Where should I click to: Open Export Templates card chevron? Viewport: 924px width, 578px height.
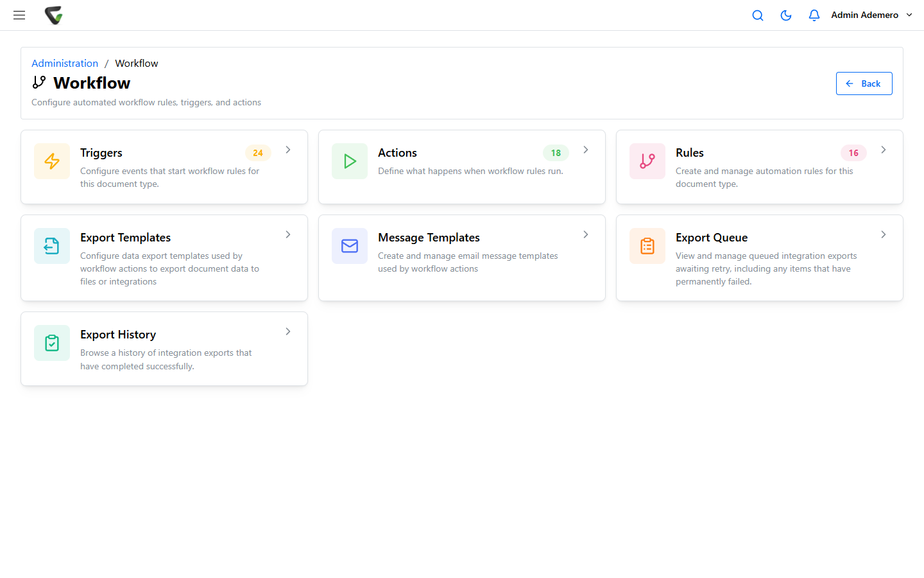288,234
